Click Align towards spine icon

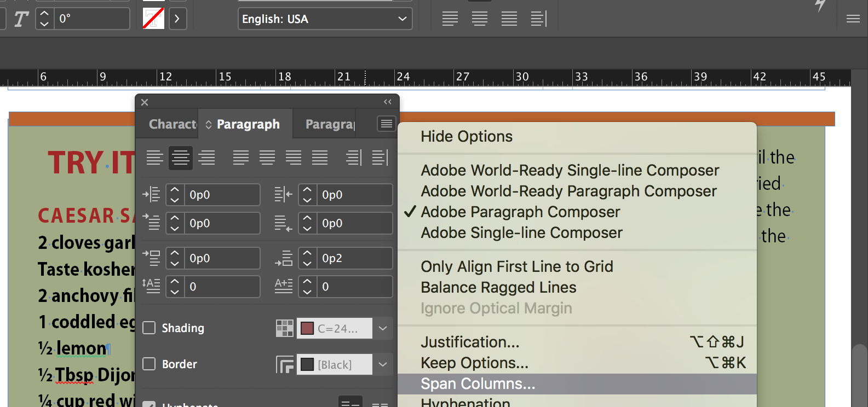(354, 158)
